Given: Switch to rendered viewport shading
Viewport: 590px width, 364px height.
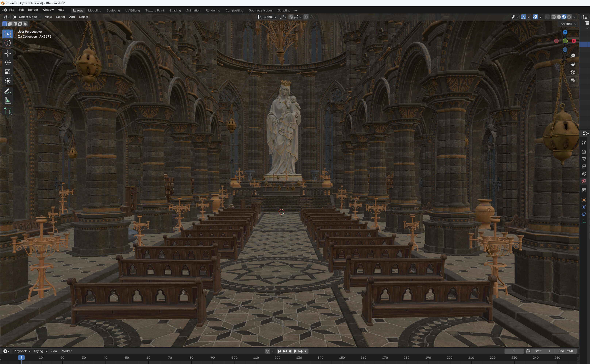Looking at the screenshot, I should point(569,17).
